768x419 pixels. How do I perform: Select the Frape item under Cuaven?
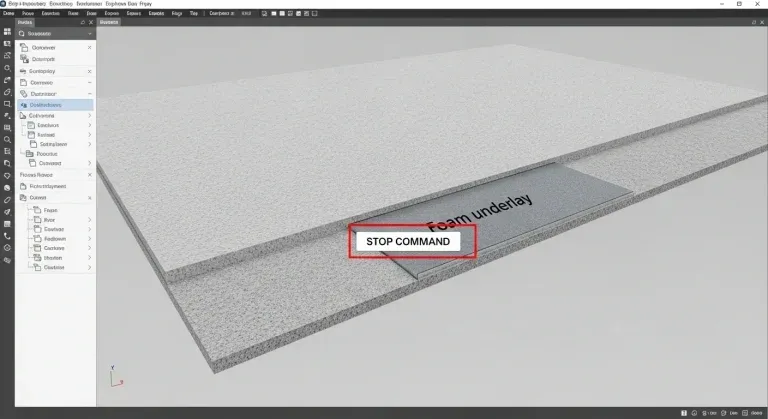(x=46, y=210)
